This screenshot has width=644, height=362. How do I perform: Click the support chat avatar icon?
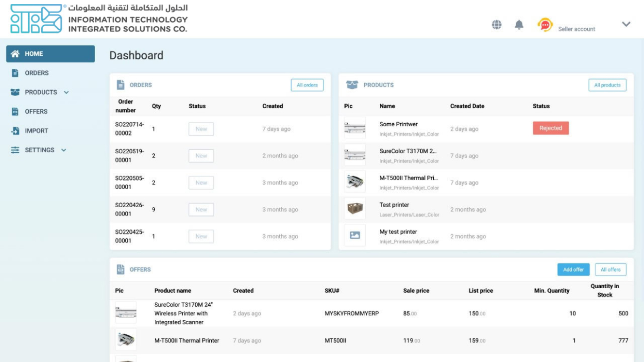tap(545, 25)
